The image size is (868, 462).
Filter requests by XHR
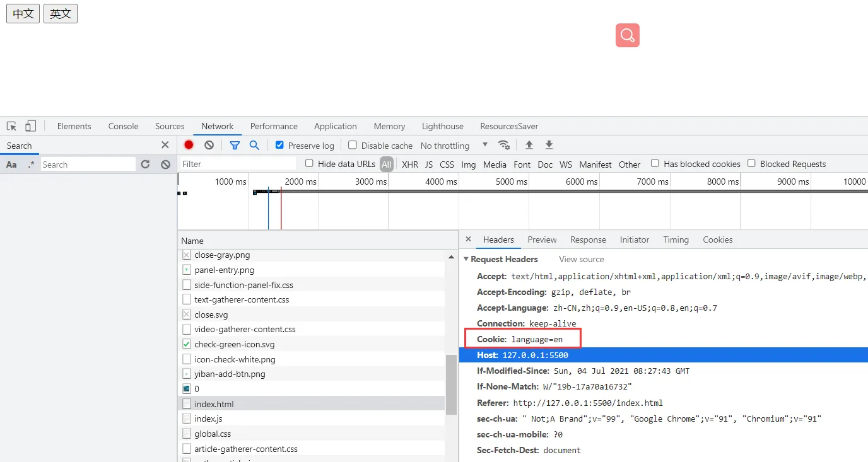click(x=410, y=165)
